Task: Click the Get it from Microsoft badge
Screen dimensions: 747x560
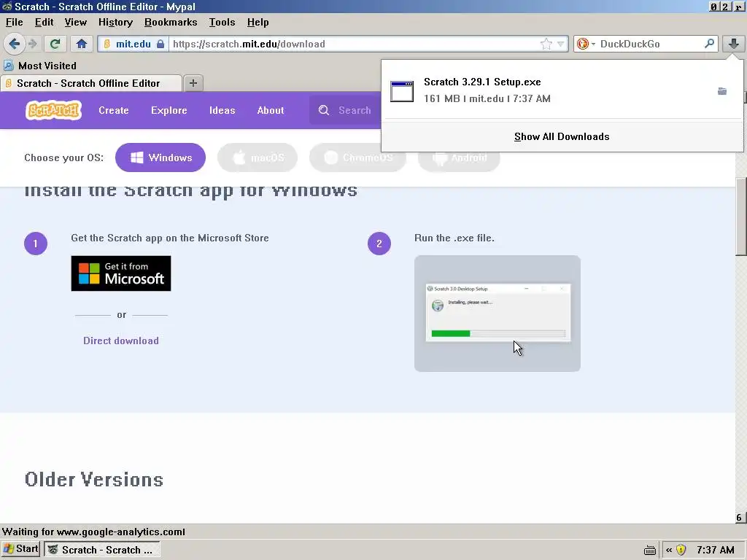Action: point(121,273)
